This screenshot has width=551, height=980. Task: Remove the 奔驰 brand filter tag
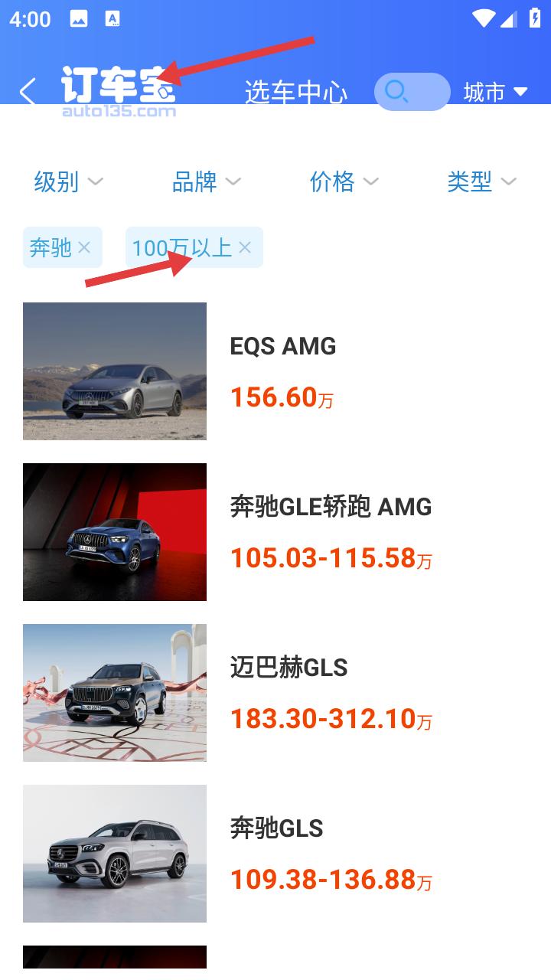click(84, 247)
